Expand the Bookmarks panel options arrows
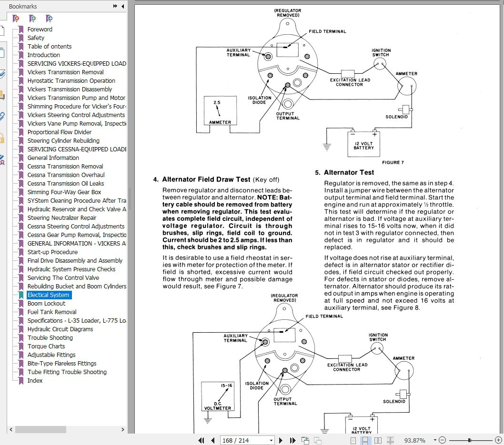 [x=115, y=6]
